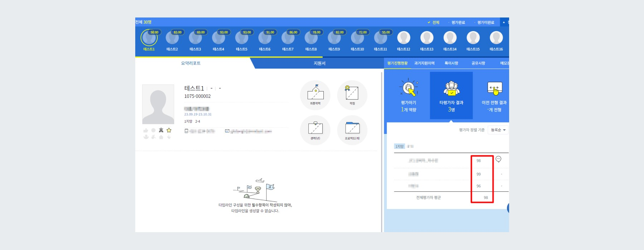This screenshot has width=644, height=250.
Task: Click the applicant name 테스트1 heading
Action: pyautogui.click(x=194, y=88)
